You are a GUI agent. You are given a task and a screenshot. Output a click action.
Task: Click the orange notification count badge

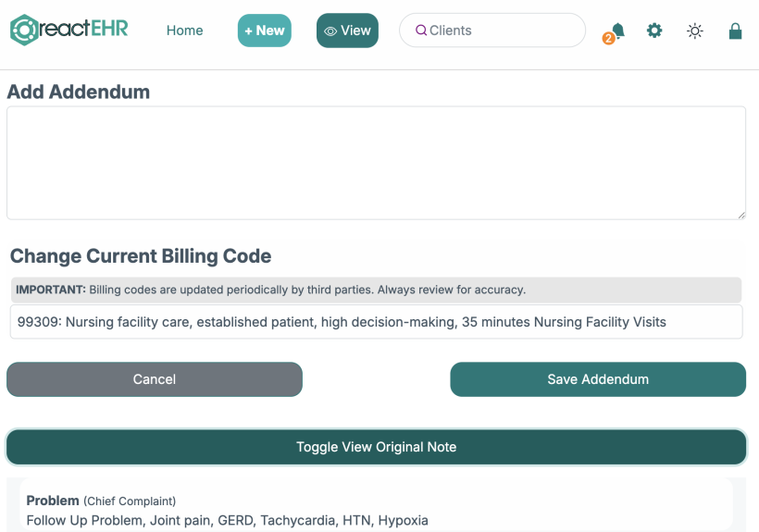tap(608, 38)
